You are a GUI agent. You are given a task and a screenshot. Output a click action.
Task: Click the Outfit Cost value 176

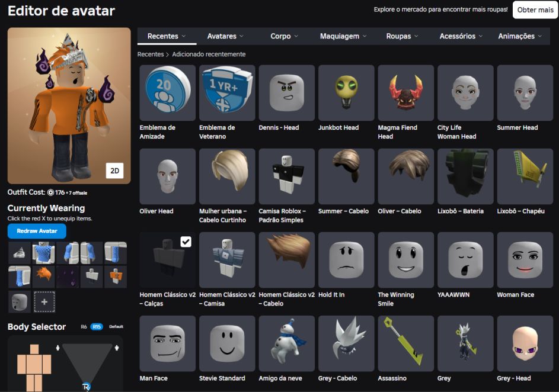60,192
